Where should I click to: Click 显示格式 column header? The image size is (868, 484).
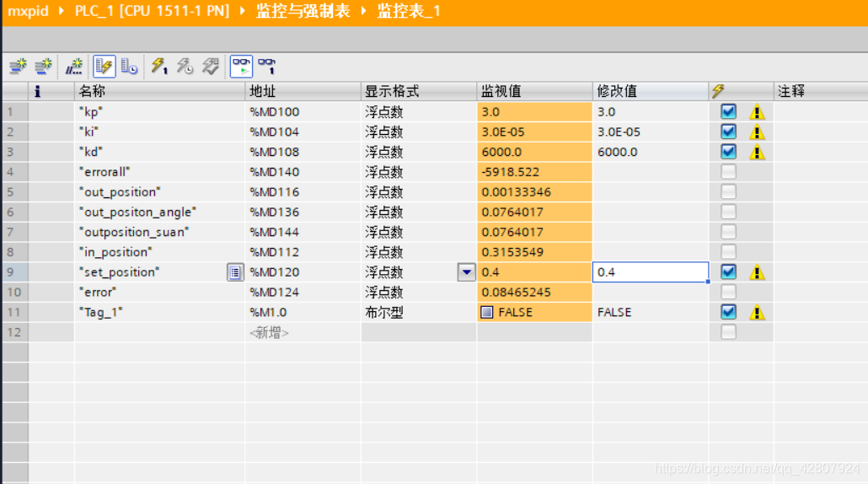(x=419, y=91)
